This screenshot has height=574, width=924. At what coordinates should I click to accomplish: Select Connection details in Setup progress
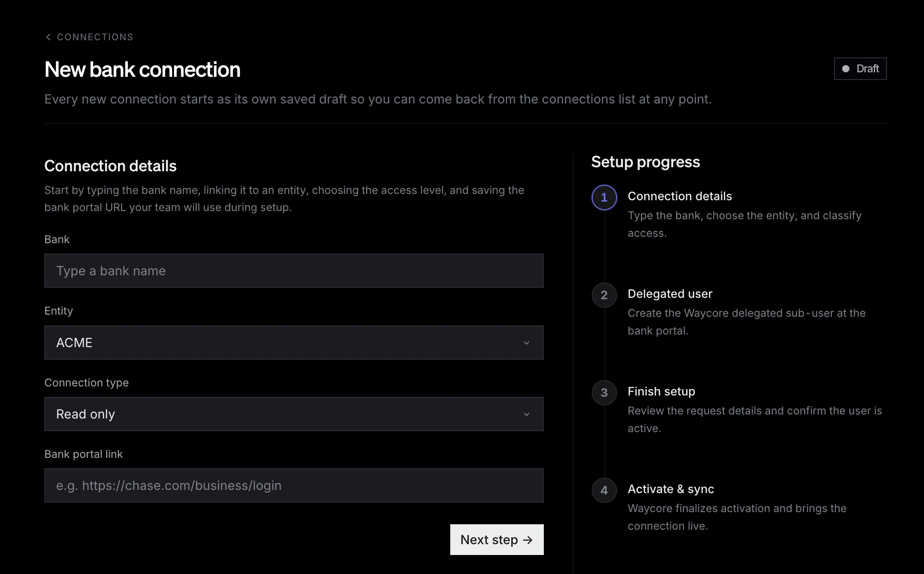[x=679, y=196]
